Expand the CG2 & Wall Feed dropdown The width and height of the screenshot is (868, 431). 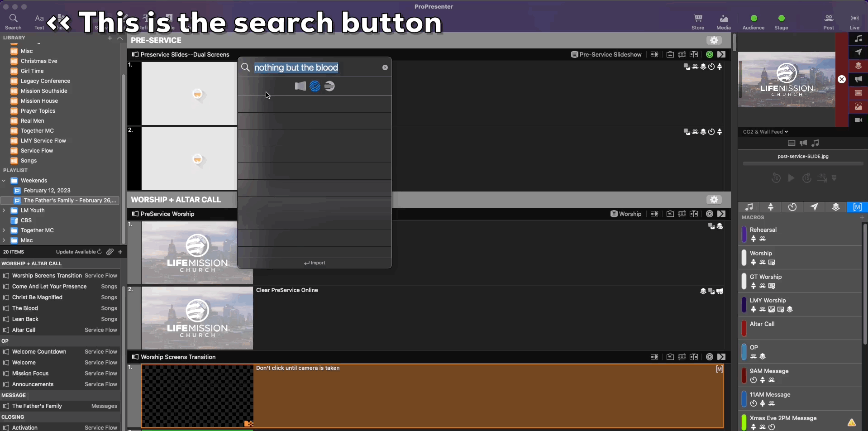[766, 132]
